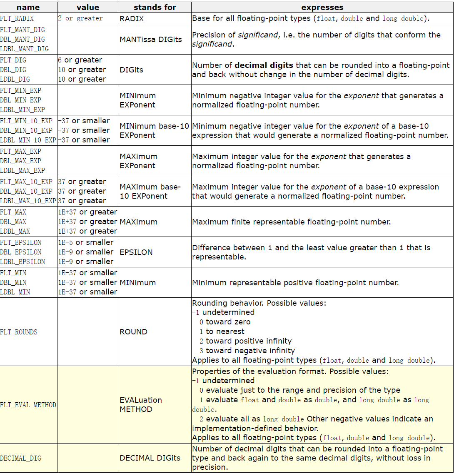
Task: Click the "expresses" column header
Action: [x=322, y=7]
